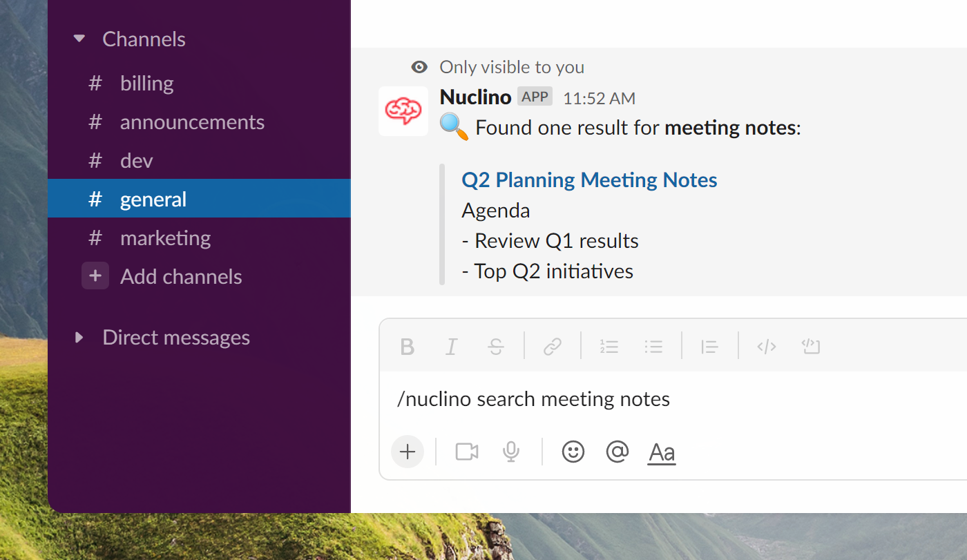Click the magnifying glass emoji in the message

(454, 128)
